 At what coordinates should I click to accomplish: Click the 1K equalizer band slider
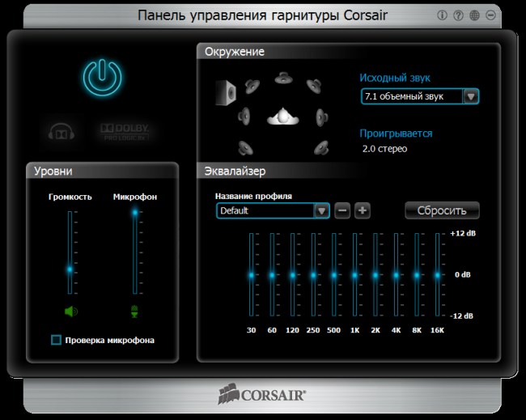[x=354, y=275]
